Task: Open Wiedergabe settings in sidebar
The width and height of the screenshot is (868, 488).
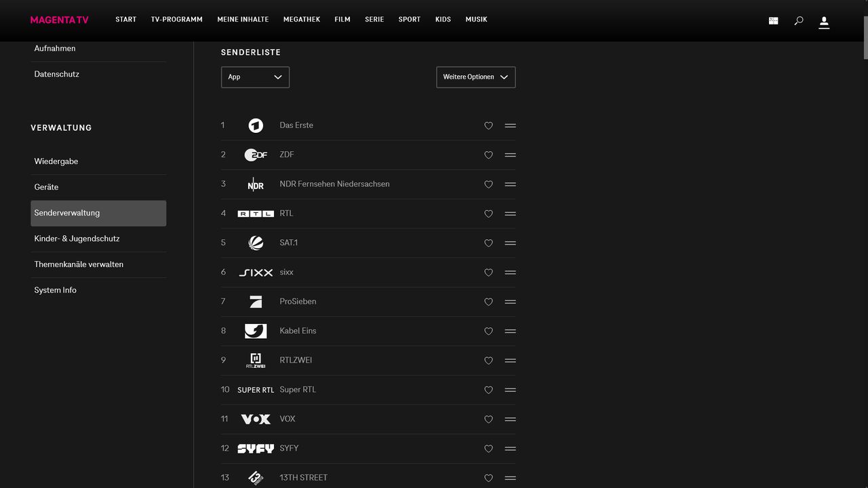Action: point(98,161)
